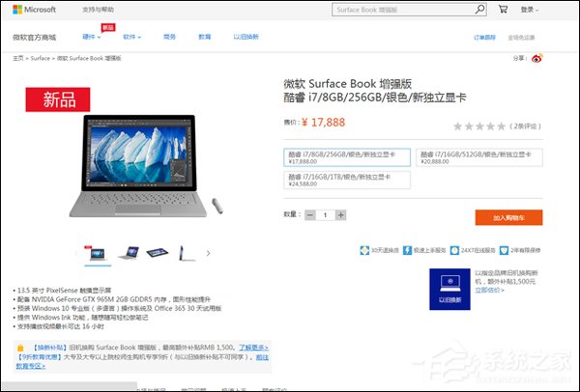Click the quantity input field

(326, 215)
